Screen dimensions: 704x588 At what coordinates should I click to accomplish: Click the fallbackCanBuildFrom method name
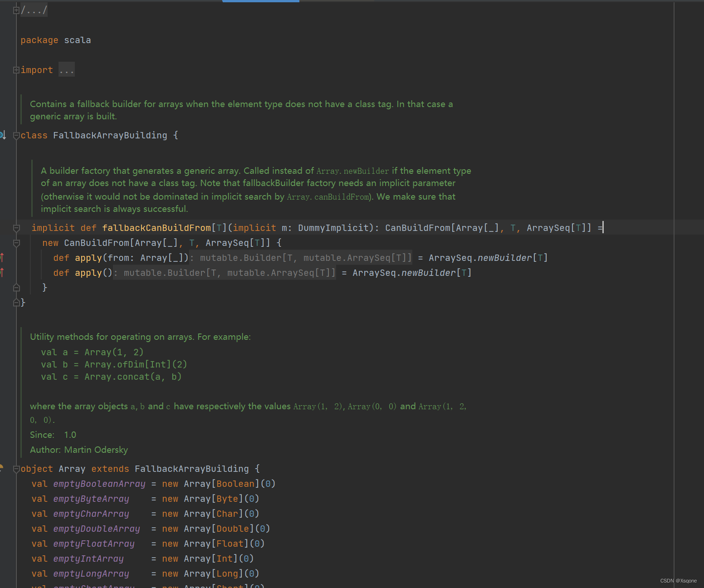[156, 228]
